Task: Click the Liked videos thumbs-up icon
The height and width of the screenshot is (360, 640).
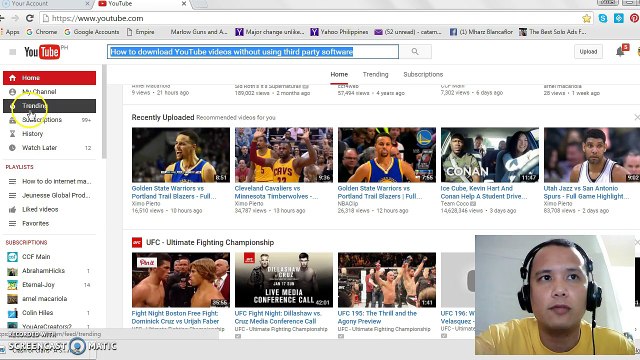Action: point(13,209)
